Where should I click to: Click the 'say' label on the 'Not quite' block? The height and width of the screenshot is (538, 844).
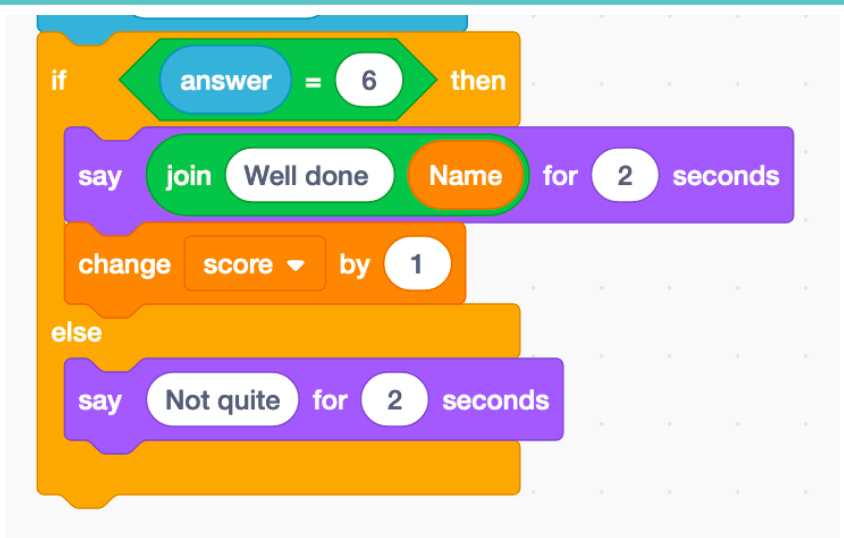(100, 401)
